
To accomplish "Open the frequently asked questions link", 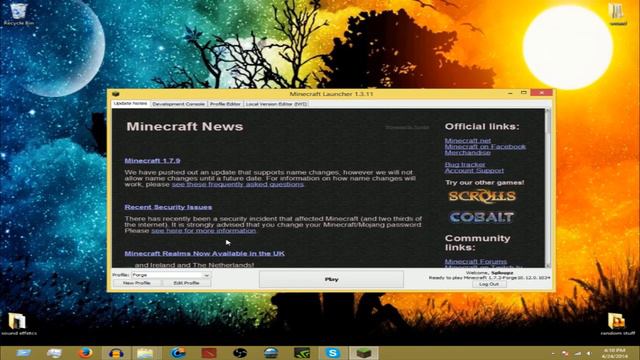I will click(238, 184).
